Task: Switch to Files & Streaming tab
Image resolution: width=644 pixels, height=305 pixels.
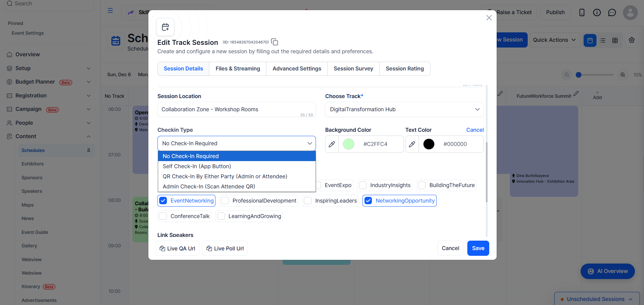Action: point(238,69)
